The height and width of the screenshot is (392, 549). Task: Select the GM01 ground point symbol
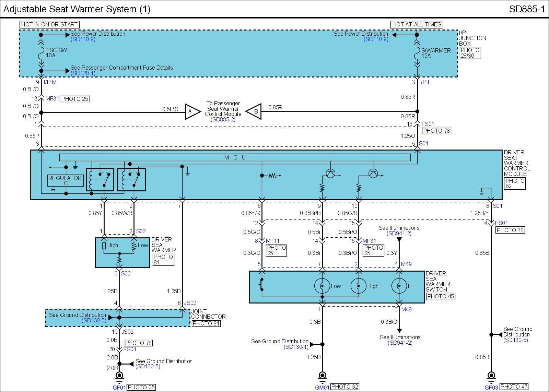pos(322,376)
